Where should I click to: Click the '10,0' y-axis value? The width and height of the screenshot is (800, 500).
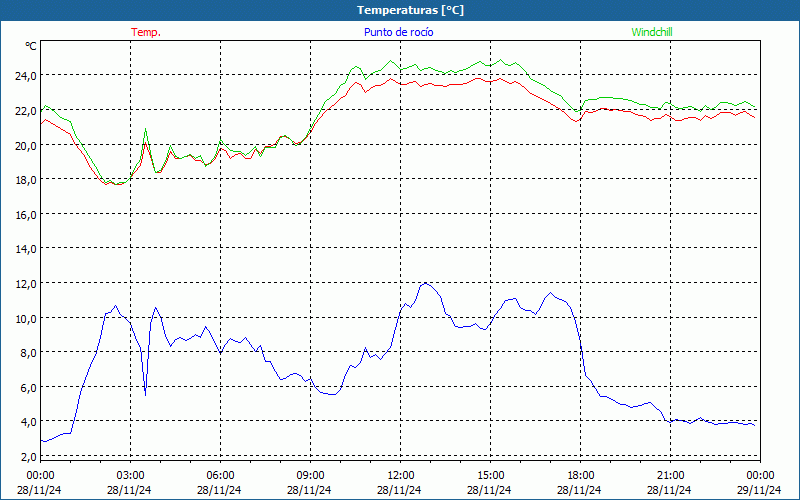pos(26,319)
